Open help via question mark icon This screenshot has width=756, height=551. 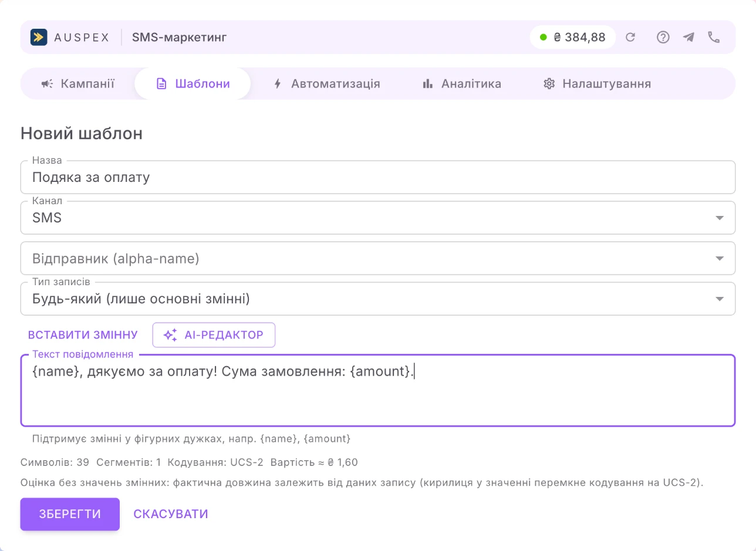coord(663,38)
